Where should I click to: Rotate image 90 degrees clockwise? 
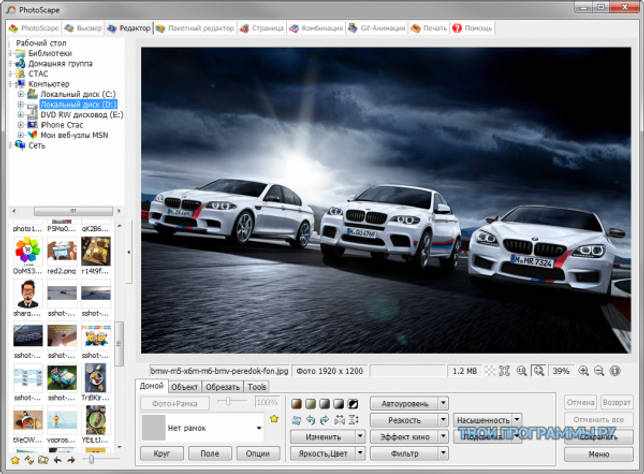click(x=324, y=420)
